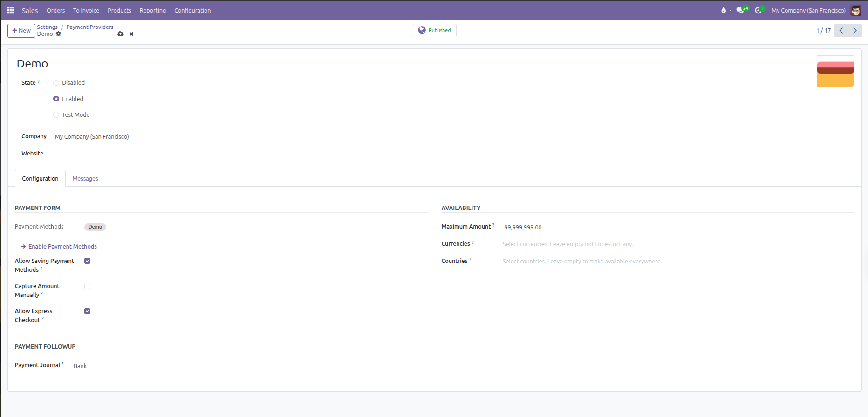This screenshot has height=417, width=868.
Task: Open the Countries selection field
Action: pos(678,262)
